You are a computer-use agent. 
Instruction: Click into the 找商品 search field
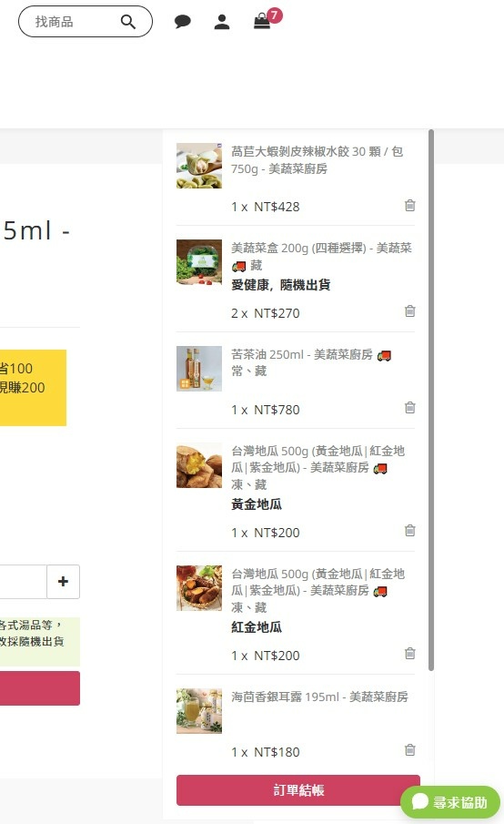point(74,22)
